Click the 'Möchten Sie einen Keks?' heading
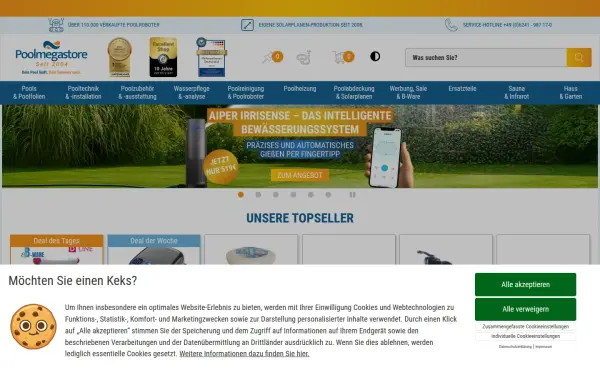This screenshot has height=375, width=600. (73, 280)
